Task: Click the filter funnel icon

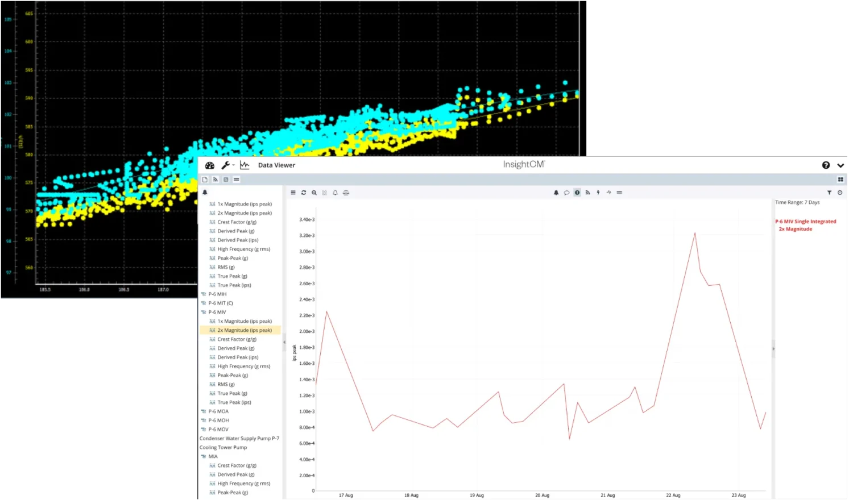Action: tap(829, 193)
